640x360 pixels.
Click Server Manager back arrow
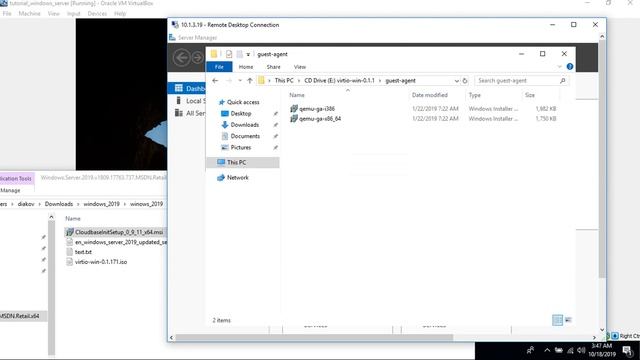pyautogui.click(x=182, y=58)
